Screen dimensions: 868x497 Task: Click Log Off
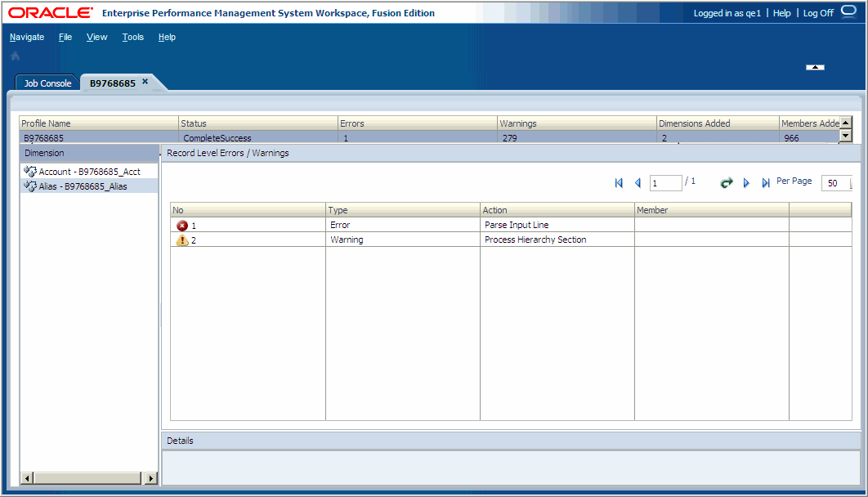pos(818,12)
